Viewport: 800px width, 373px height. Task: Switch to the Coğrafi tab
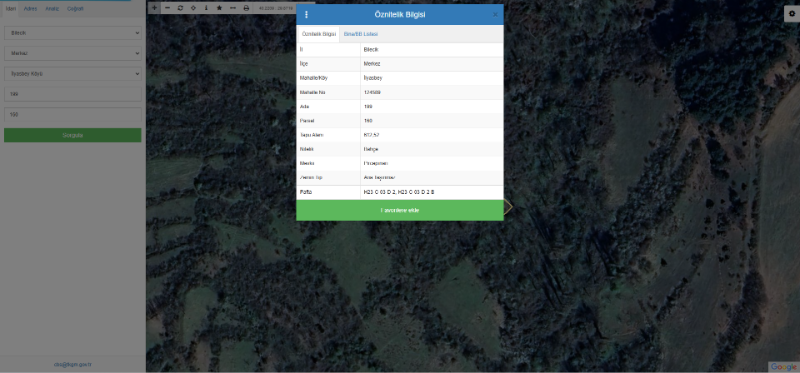click(75, 9)
